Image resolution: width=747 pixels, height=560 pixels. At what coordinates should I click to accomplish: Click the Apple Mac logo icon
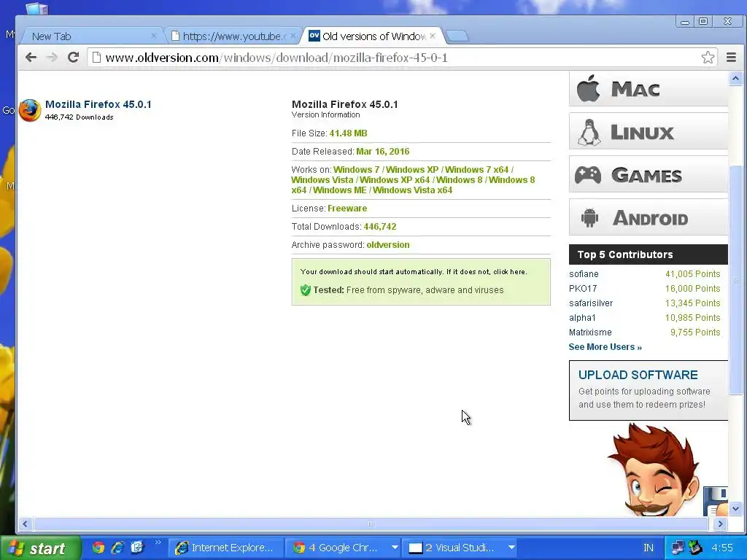(589, 88)
